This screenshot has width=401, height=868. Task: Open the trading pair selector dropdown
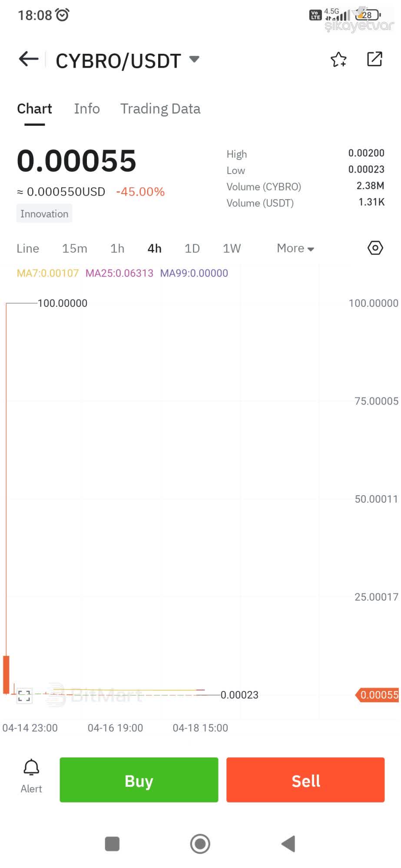[194, 59]
